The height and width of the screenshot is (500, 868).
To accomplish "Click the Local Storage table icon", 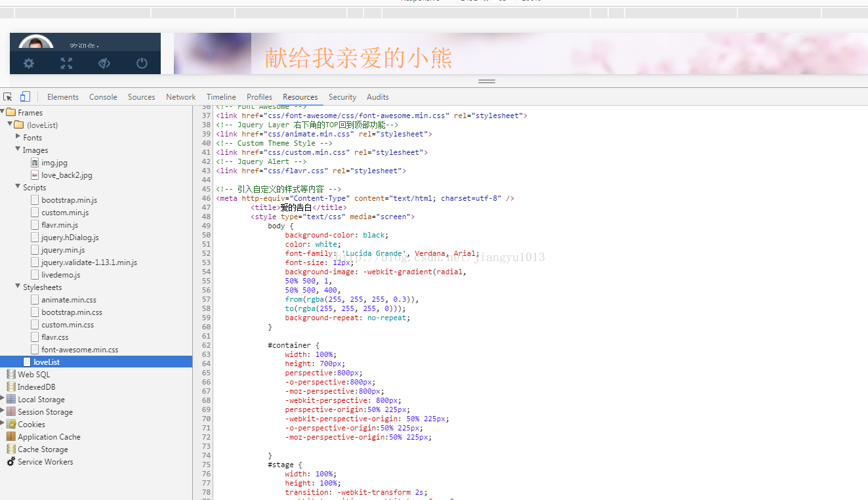I will point(11,399).
